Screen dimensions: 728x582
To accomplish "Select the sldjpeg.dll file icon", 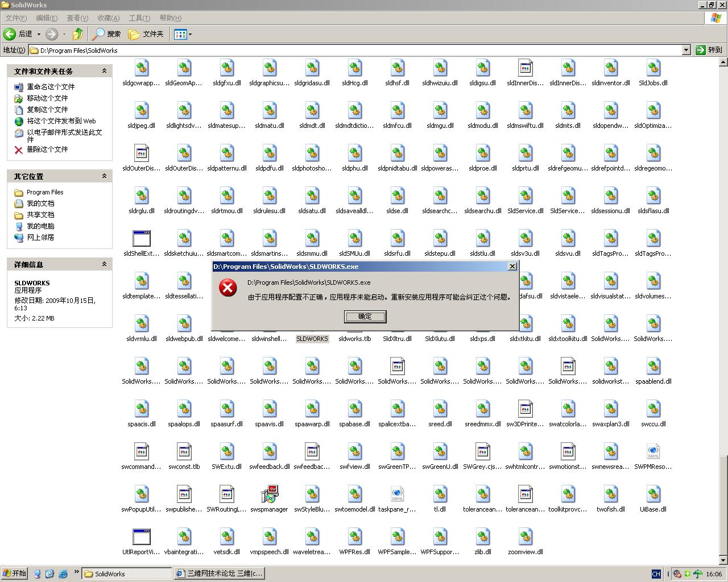I will (x=142, y=111).
